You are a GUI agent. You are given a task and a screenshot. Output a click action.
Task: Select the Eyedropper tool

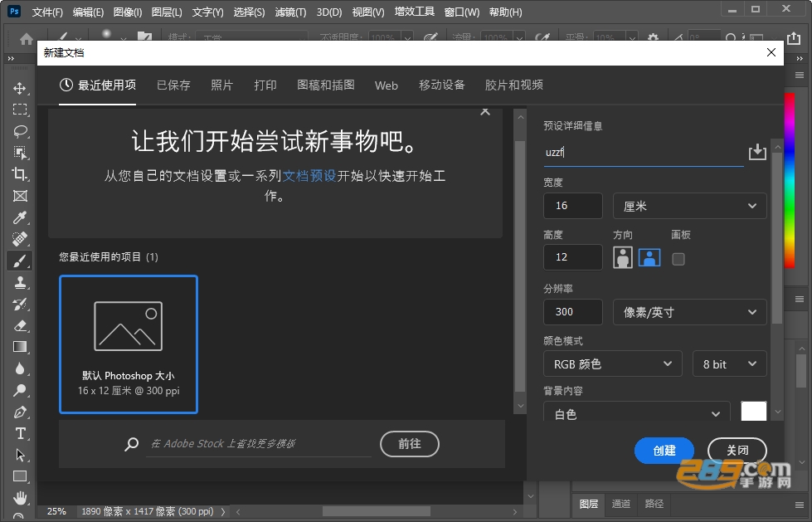(x=20, y=217)
